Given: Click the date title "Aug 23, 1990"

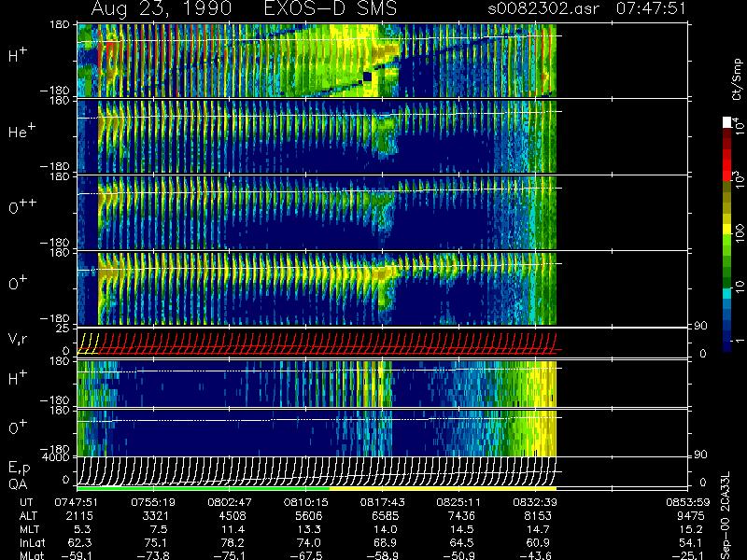Looking at the screenshot, I should pos(162,8).
